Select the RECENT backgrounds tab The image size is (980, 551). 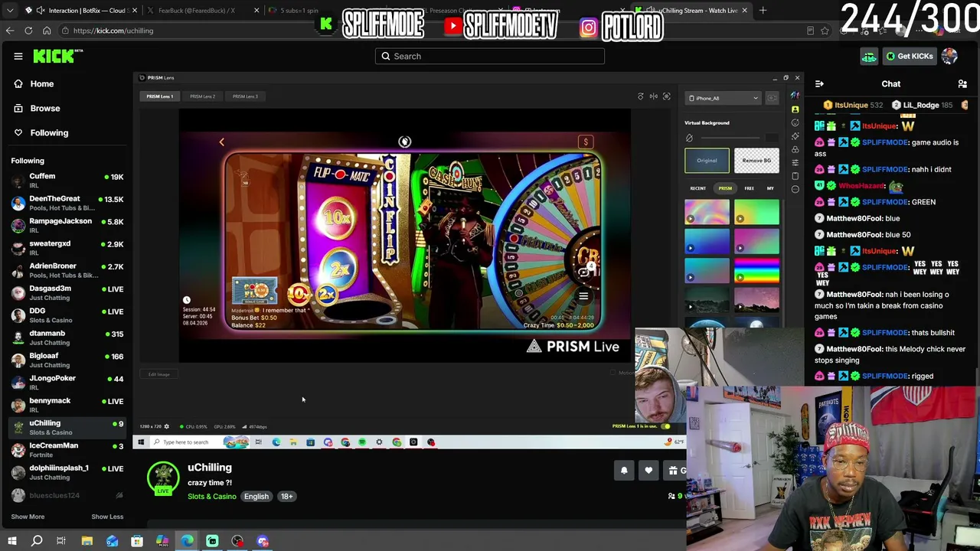(x=698, y=188)
